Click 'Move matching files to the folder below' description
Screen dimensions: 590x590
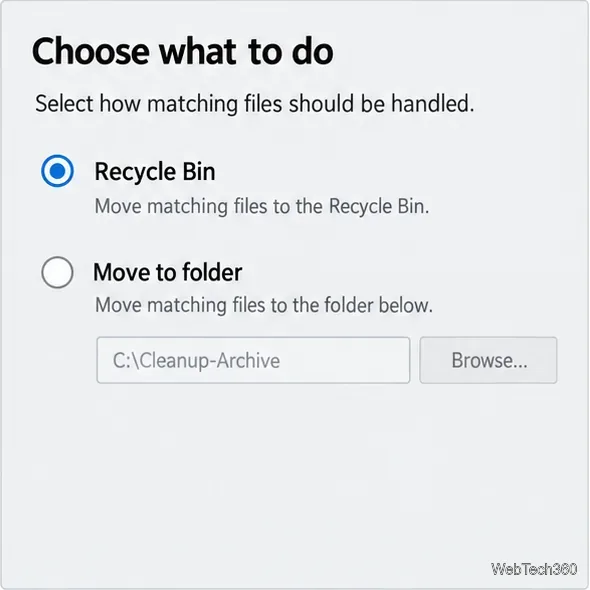pos(264,305)
